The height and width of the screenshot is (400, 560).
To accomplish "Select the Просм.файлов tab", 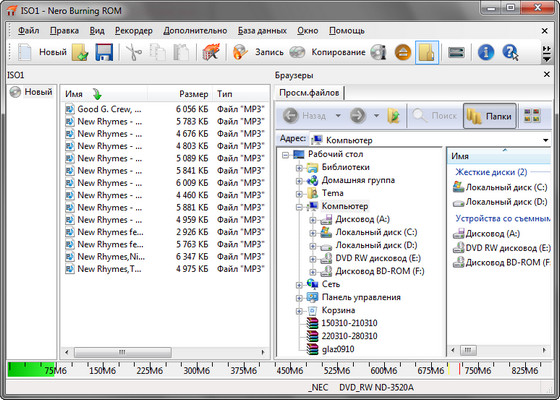I will (309, 93).
